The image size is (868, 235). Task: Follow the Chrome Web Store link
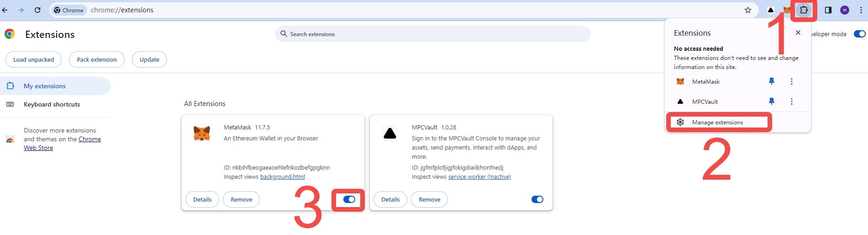[63, 144]
